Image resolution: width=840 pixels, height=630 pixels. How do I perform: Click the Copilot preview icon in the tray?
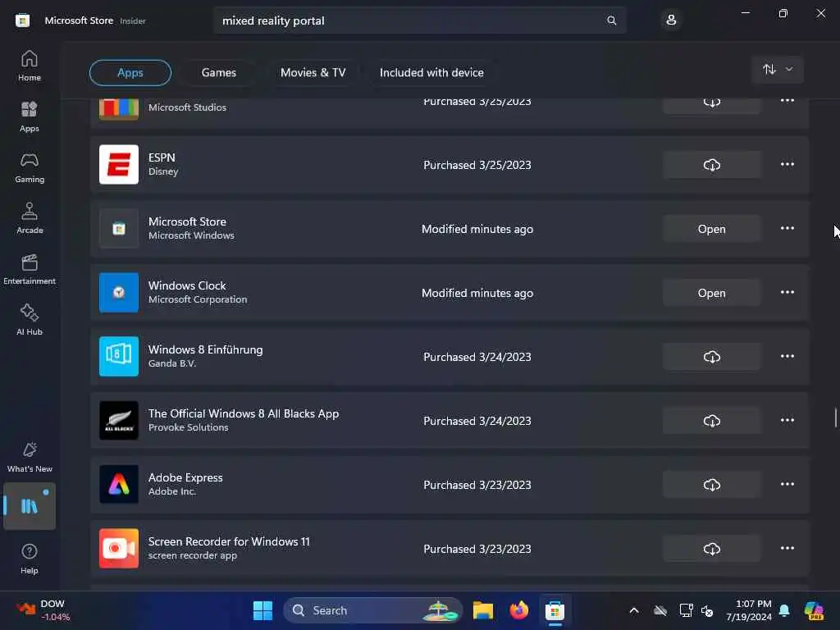[x=814, y=610]
